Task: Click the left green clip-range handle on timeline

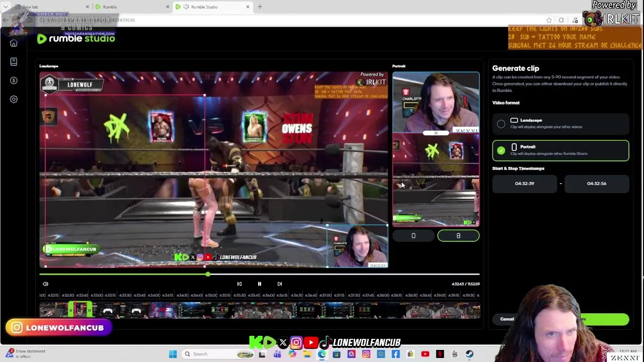Action: 71,311
